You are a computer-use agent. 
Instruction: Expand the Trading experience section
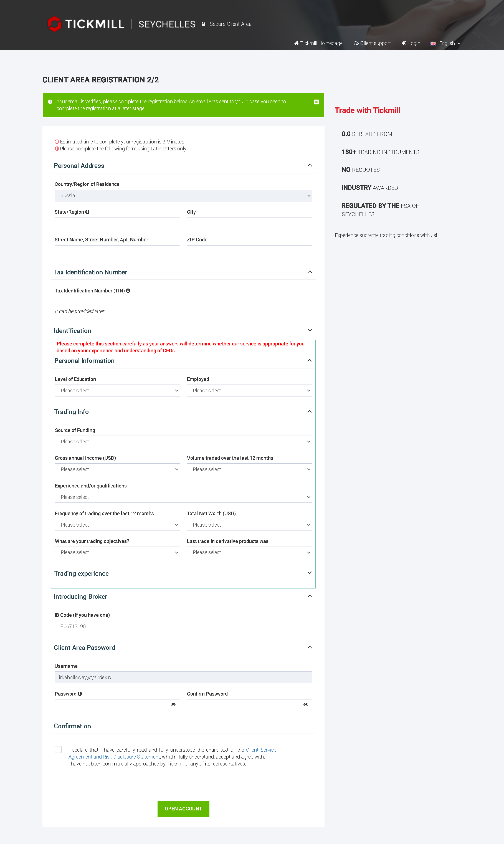tap(309, 573)
